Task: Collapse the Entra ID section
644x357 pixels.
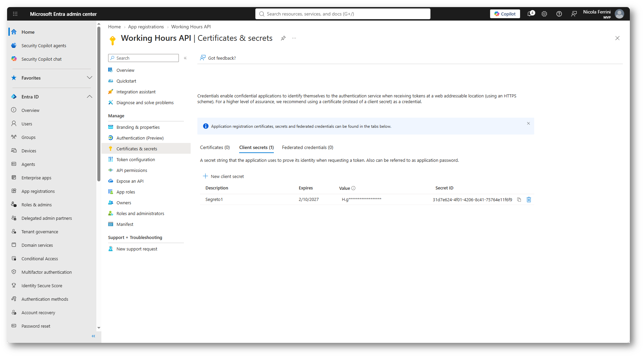Action: click(90, 97)
